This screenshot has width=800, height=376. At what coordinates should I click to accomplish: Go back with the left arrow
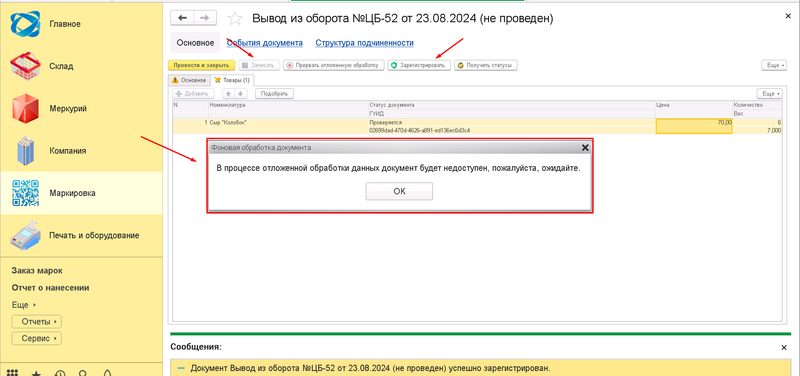pos(182,18)
